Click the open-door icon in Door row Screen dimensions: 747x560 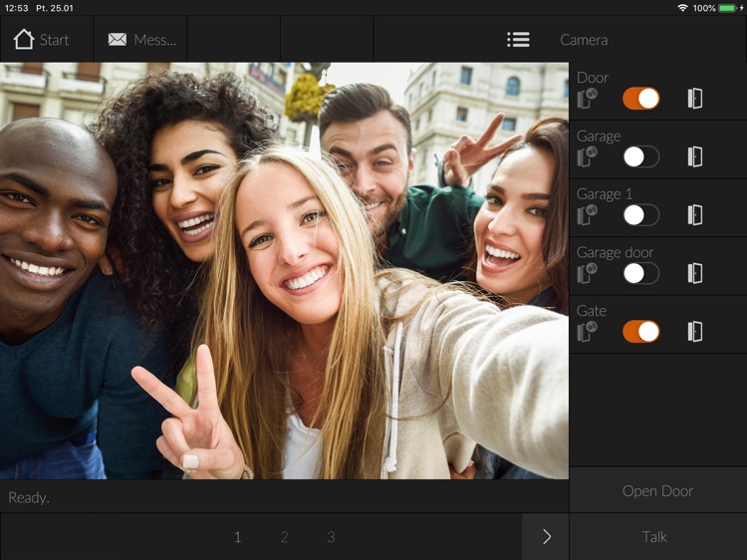click(695, 99)
